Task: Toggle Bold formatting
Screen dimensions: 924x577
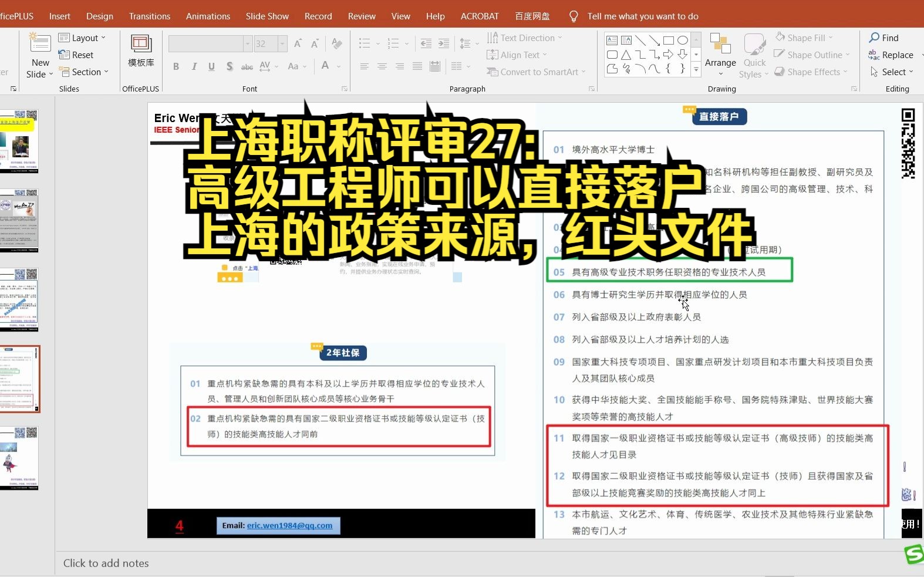Action: click(176, 66)
